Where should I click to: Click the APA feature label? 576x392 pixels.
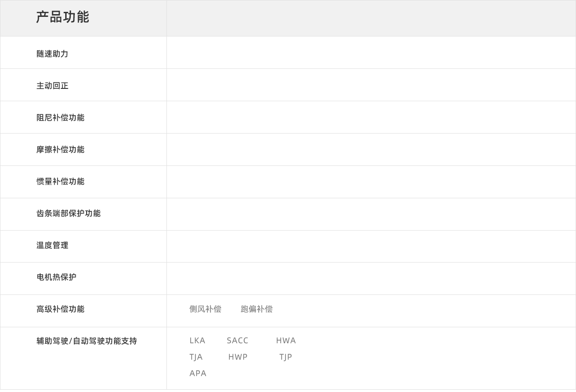pyautogui.click(x=198, y=373)
